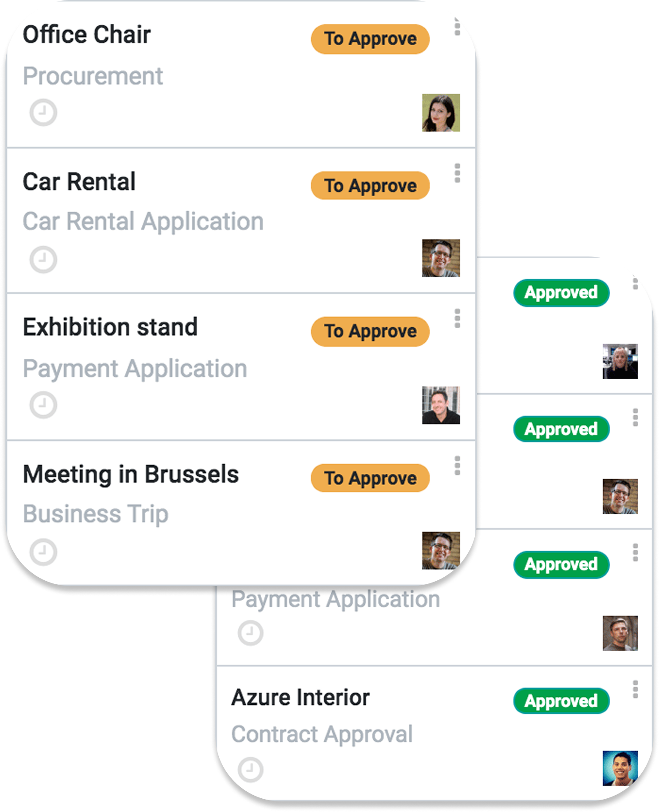Expand the kebab menu on Exhibition stand card

[457, 319]
